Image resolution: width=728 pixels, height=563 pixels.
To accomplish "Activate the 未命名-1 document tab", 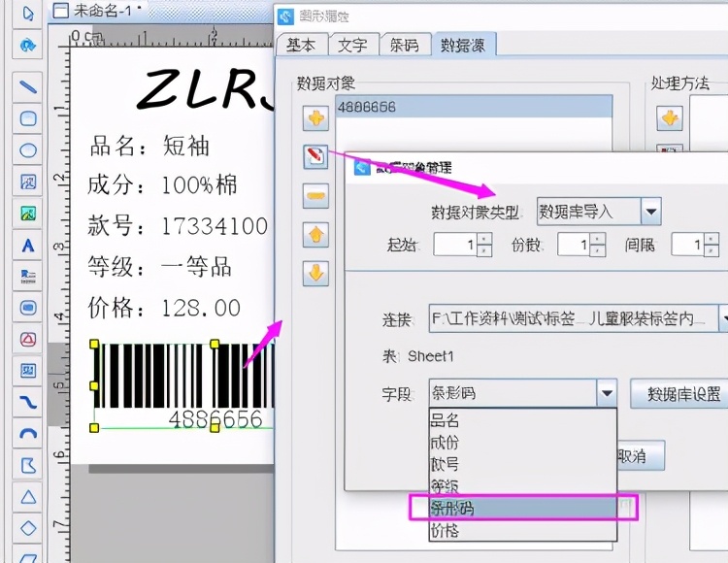I will [x=97, y=10].
